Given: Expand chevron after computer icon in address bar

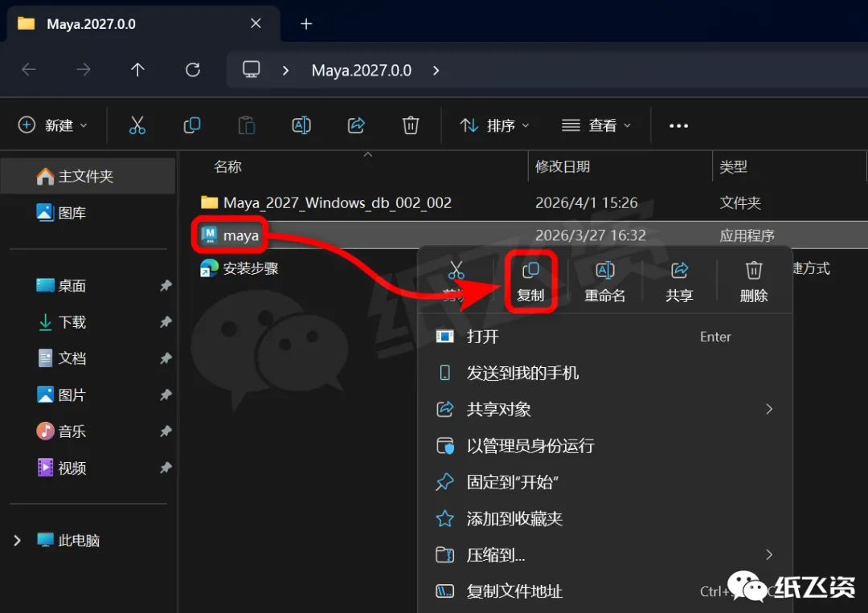Looking at the screenshot, I should coord(285,70).
